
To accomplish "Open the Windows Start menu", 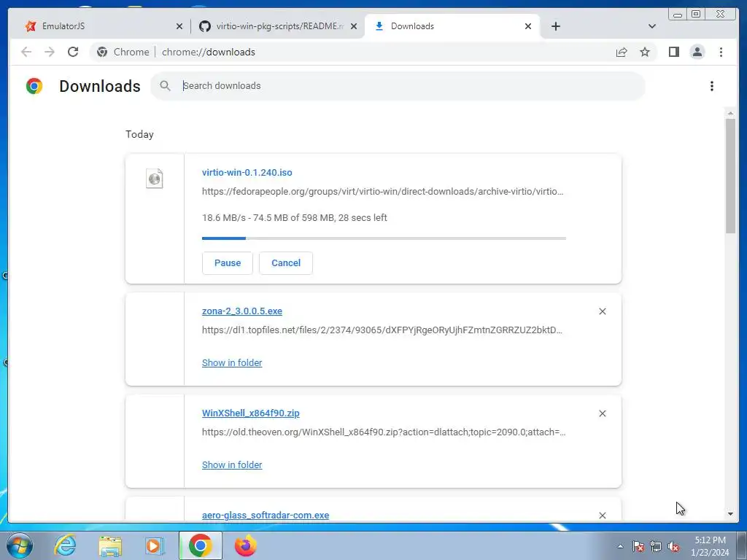I will click(20, 545).
